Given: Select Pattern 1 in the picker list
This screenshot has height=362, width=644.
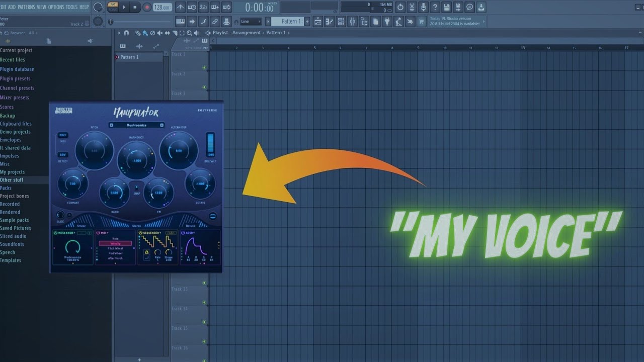Looking at the screenshot, I should 138,57.
